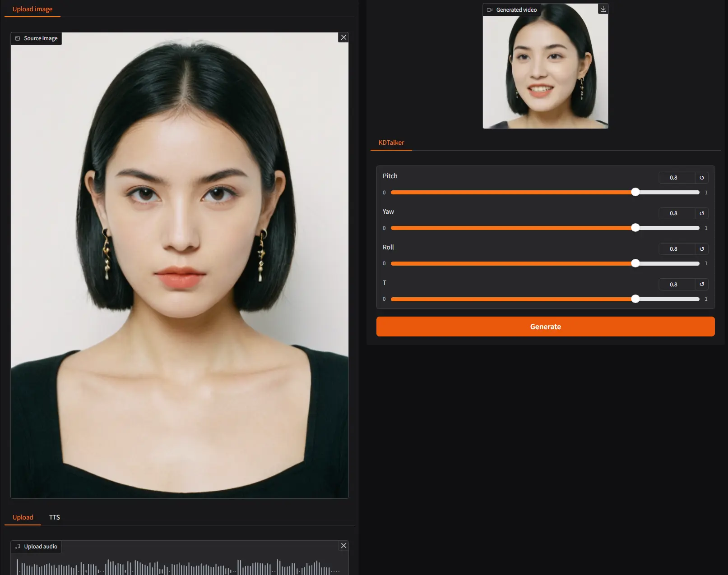Reset the Pitch value
This screenshot has height=575, width=728.
702,178
